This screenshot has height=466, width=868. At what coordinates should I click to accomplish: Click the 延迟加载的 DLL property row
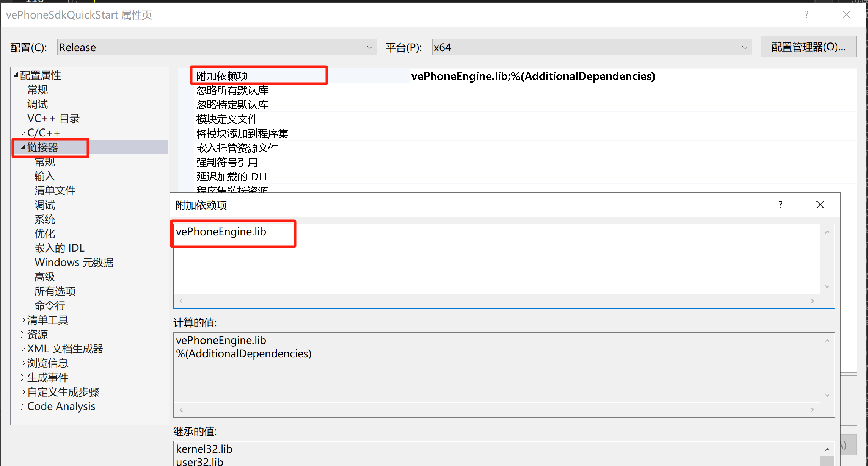tap(232, 177)
